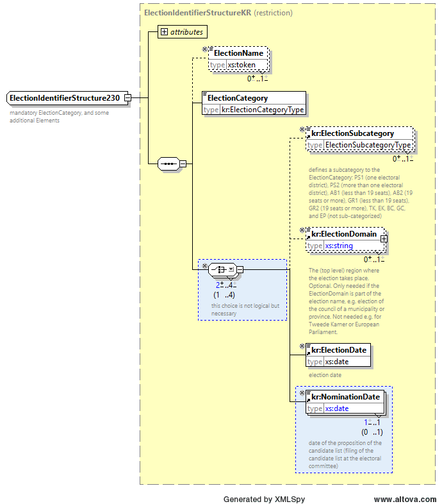Click the 'date of the proposition' annotation
Image resolution: width=442 pixels, height=504 pixels.
tap(345, 455)
